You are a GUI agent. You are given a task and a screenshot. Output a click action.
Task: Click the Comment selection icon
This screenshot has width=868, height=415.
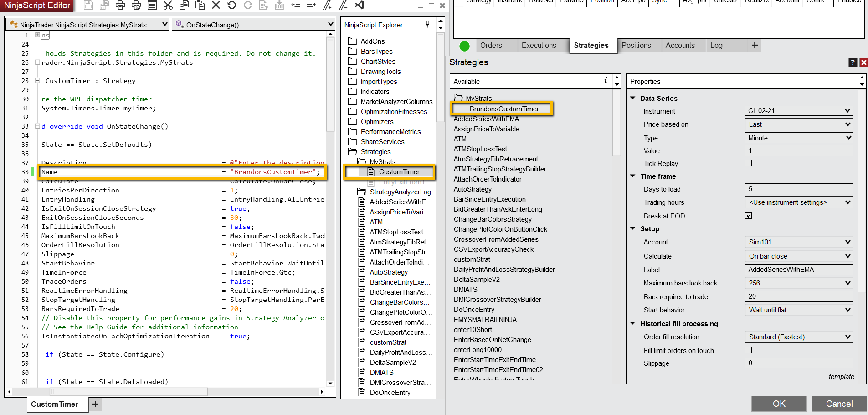[x=327, y=5]
